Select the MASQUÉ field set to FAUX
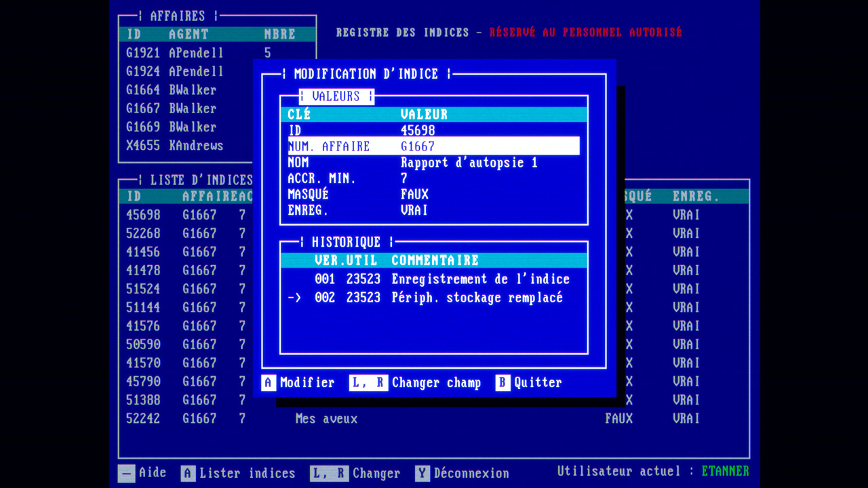Image resolution: width=868 pixels, height=488 pixels. tap(433, 195)
